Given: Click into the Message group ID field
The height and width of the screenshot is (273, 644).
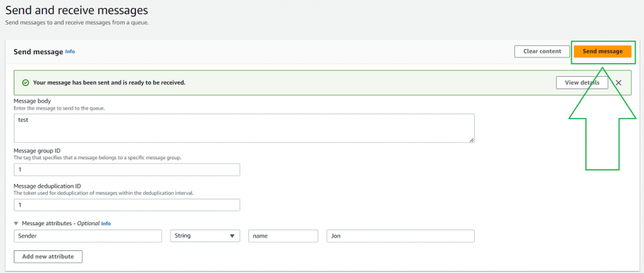Looking at the screenshot, I should (126, 170).
